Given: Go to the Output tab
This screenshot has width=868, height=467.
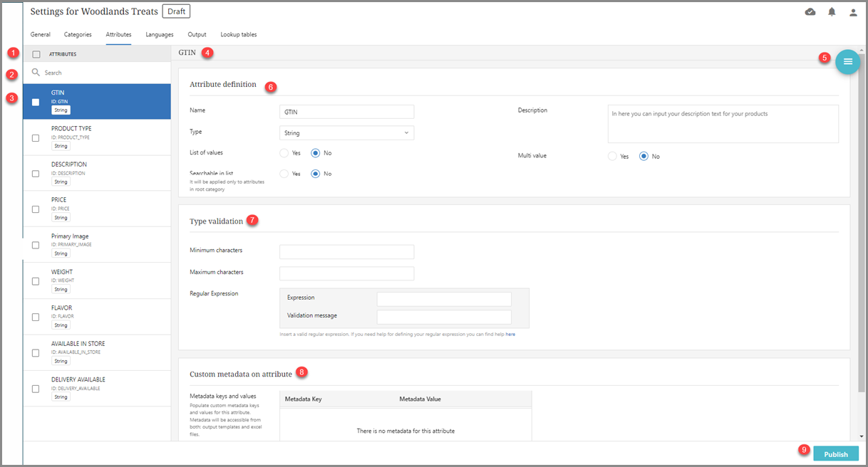Looking at the screenshot, I should point(197,34).
